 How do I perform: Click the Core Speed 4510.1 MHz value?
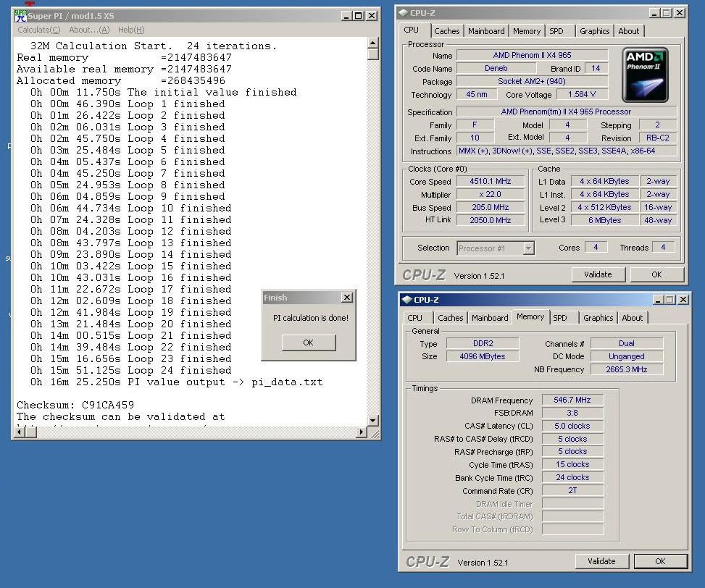491,181
